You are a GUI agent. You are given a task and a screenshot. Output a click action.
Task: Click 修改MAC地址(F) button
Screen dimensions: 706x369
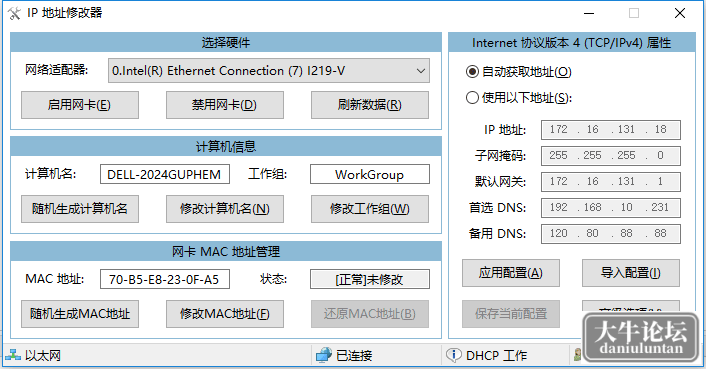[225, 314]
